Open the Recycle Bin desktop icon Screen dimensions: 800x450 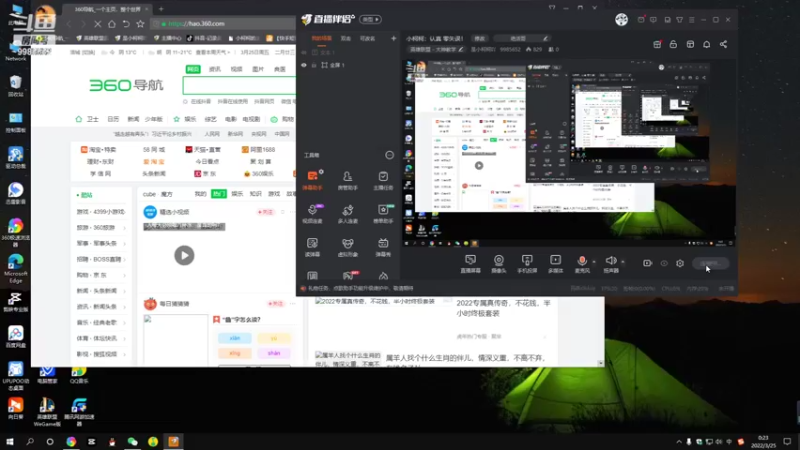(15, 86)
